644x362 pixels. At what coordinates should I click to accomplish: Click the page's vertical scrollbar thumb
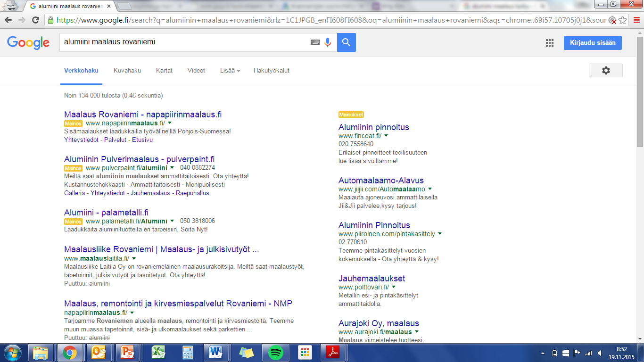(640, 92)
